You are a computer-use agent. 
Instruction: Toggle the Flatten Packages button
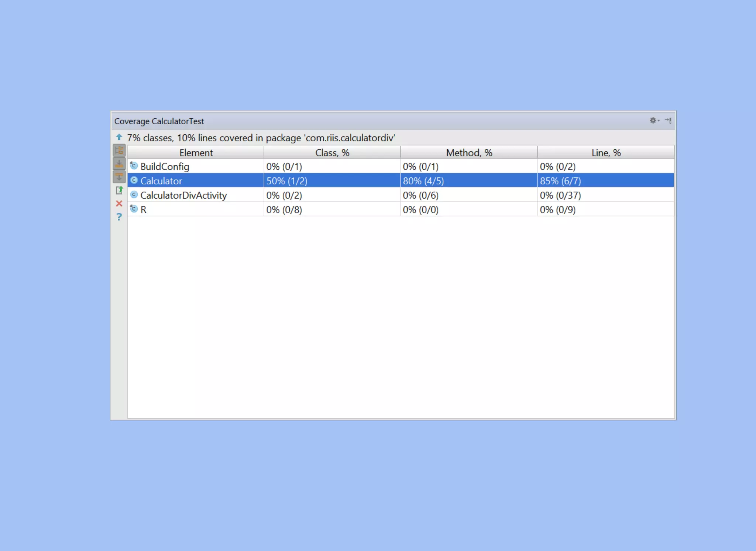[x=119, y=150]
